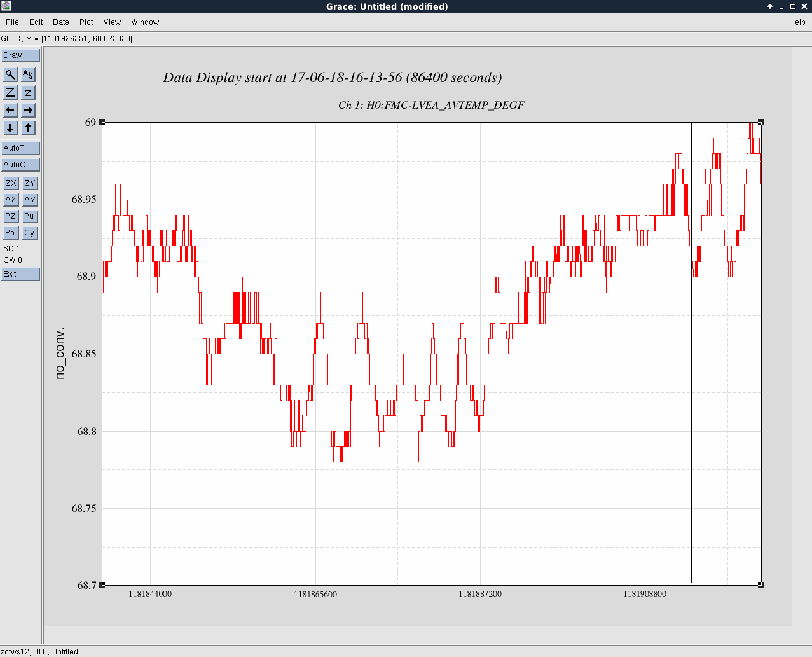Click the small z zoom-out icon
This screenshot has height=657, width=812.
point(28,92)
